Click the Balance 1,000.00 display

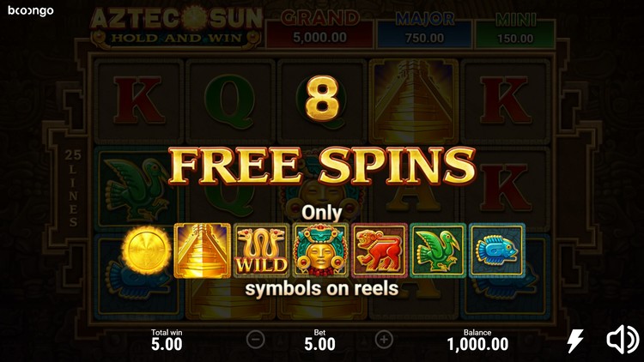tap(477, 341)
